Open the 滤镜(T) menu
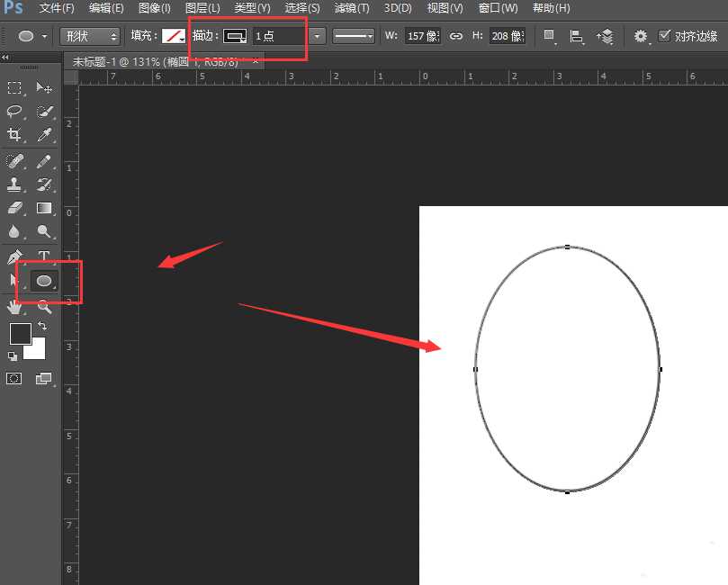The width and height of the screenshot is (728, 585). (x=351, y=8)
